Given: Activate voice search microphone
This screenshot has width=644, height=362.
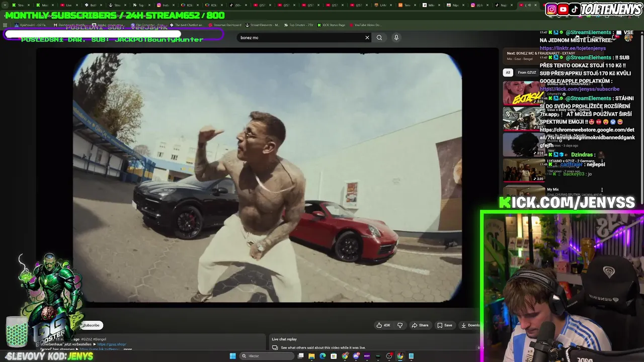Looking at the screenshot, I should [396, 37].
